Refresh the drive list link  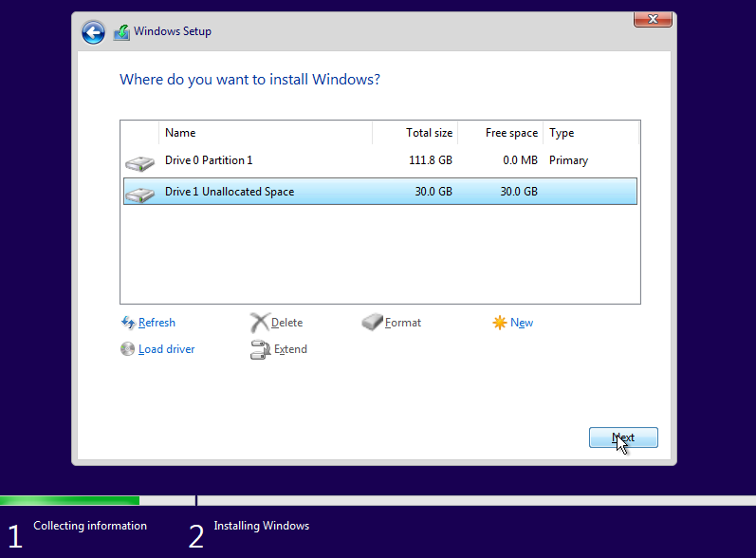pyautogui.click(x=157, y=323)
